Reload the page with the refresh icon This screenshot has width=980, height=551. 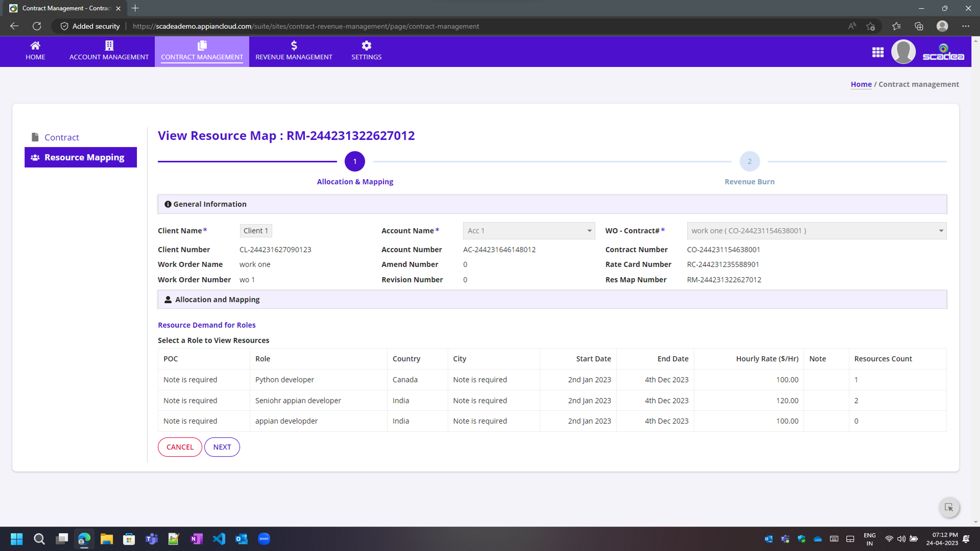tap(37, 26)
